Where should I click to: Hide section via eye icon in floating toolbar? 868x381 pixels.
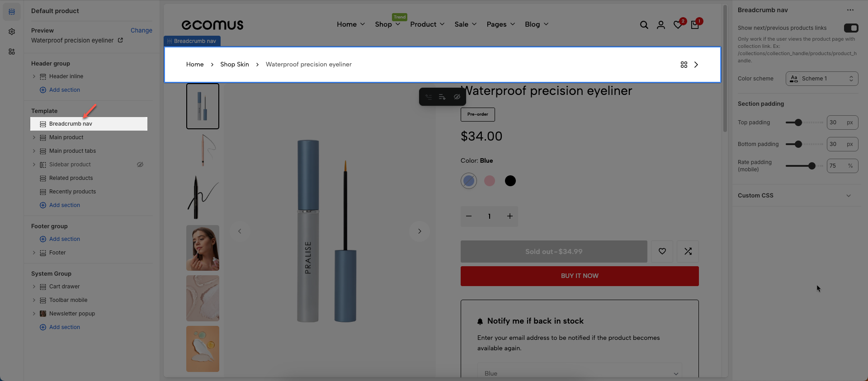pyautogui.click(x=457, y=97)
